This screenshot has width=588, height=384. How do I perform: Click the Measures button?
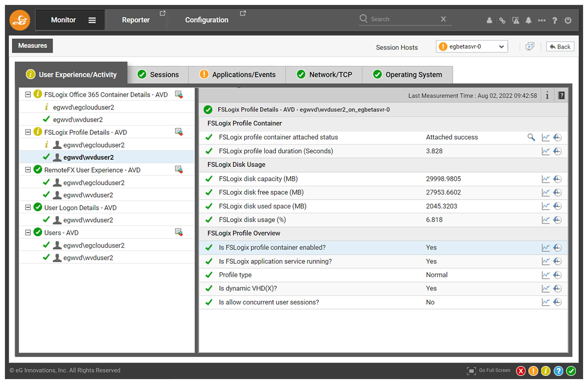pyautogui.click(x=32, y=46)
